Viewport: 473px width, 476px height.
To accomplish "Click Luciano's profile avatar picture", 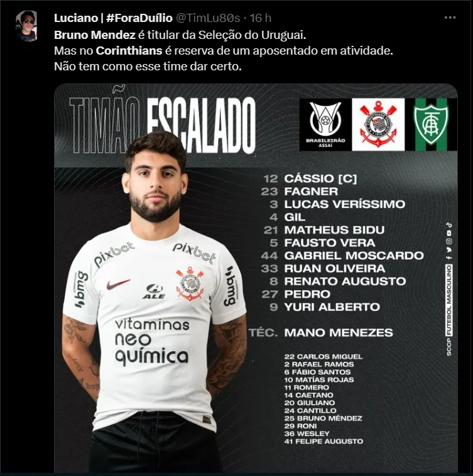I will pyautogui.click(x=27, y=26).
